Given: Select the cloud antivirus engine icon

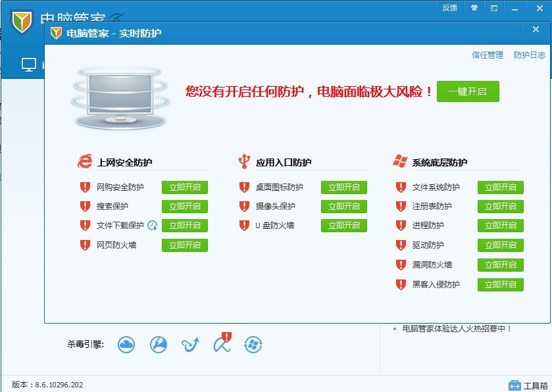Looking at the screenshot, I should click(126, 344).
